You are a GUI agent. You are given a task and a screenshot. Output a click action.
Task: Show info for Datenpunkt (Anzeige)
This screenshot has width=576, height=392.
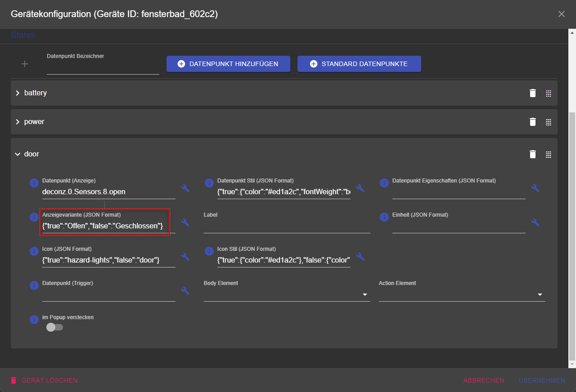coord(34,183)
